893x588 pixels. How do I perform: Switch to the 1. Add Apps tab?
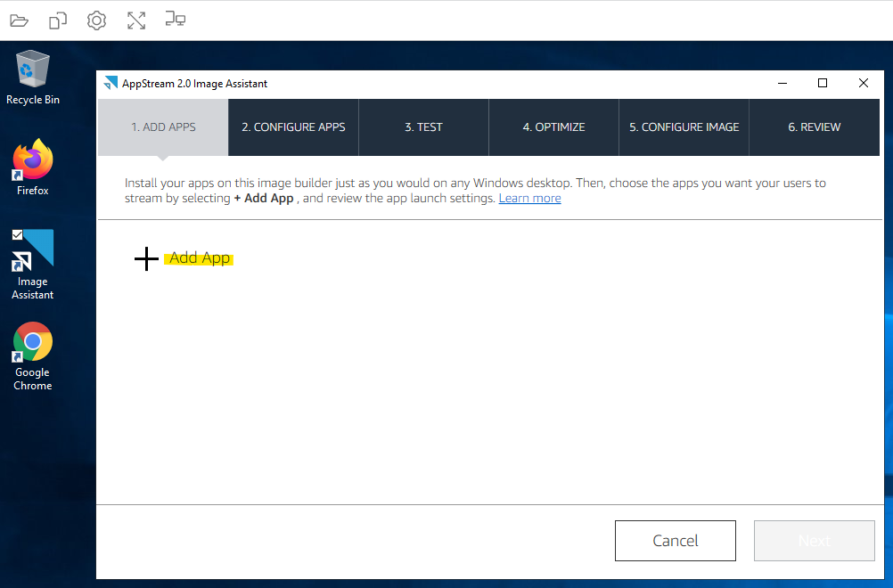pyautogui.click(x=163, y=127)
